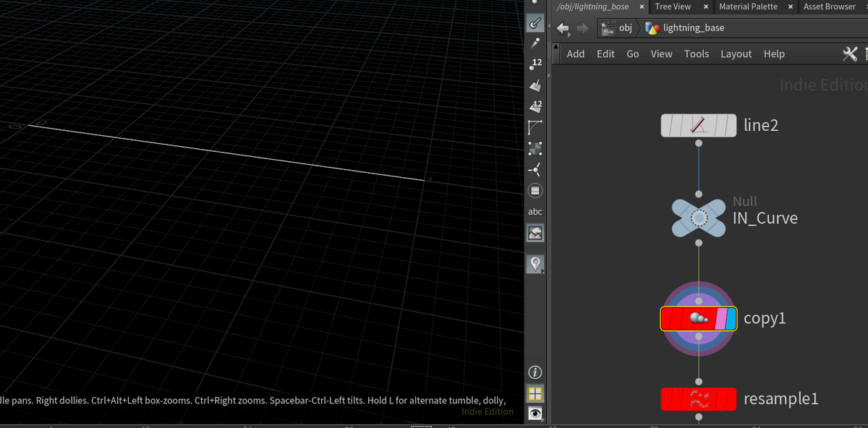Viewport: 868px width, 428px height.
Task: Click the highlighted view tool icon atop viewport toolbar
Action: (535, 22)
